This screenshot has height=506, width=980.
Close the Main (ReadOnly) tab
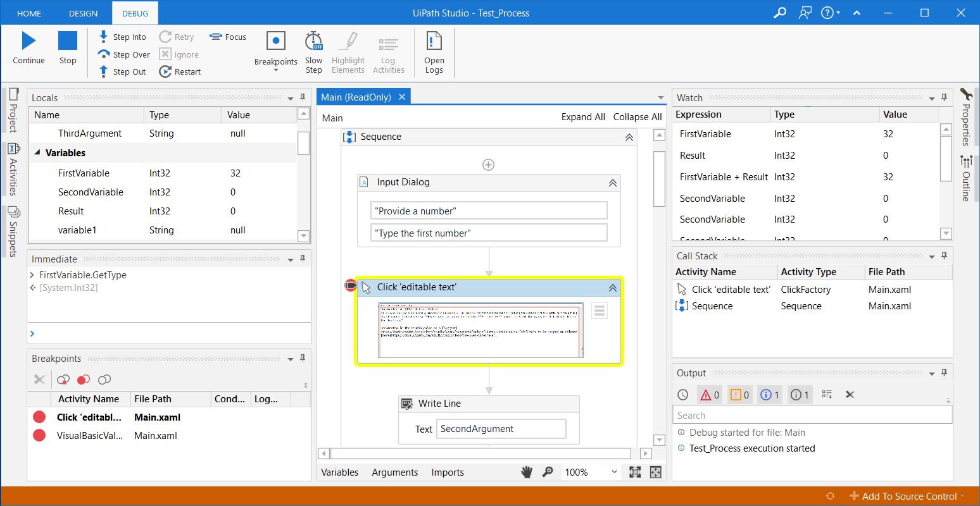click(401, 97)
